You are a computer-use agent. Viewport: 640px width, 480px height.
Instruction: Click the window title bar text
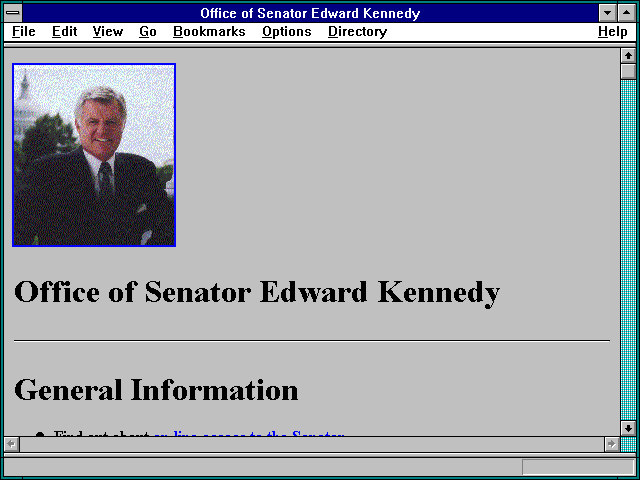(x=310, y=13)
